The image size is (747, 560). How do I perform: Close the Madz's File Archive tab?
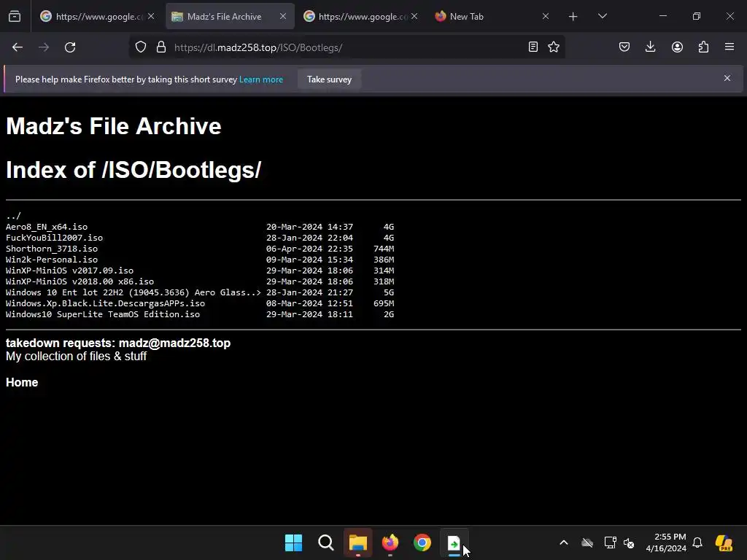coord(283,16)
